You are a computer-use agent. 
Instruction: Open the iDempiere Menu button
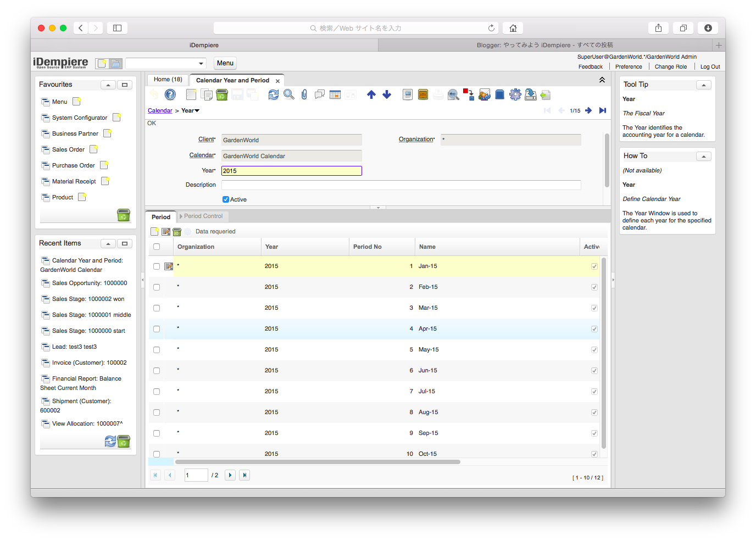[225, 63]
